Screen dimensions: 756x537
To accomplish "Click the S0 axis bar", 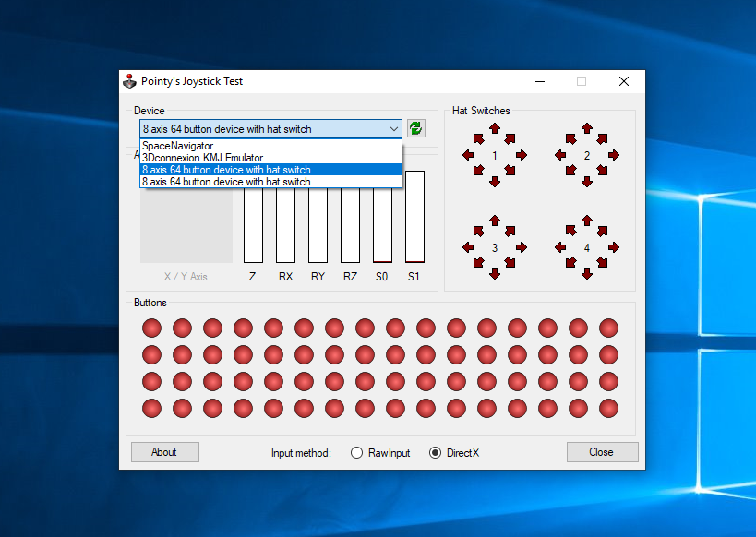I will (x=382, y=225).
